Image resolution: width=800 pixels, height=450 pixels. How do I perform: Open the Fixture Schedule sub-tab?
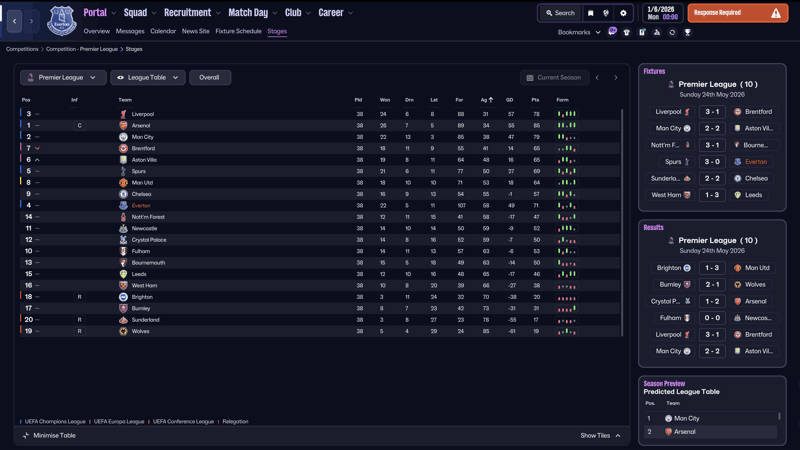pos(238,31)
